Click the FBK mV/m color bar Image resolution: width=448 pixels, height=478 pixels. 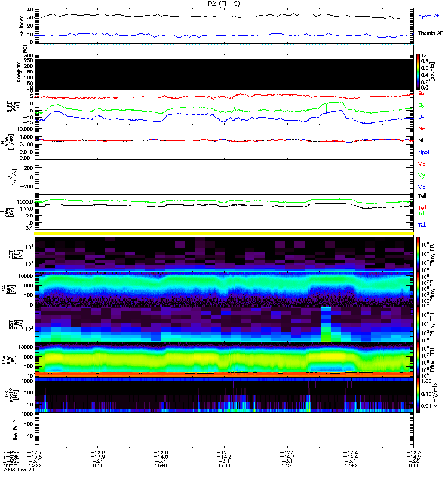(418, 395)
